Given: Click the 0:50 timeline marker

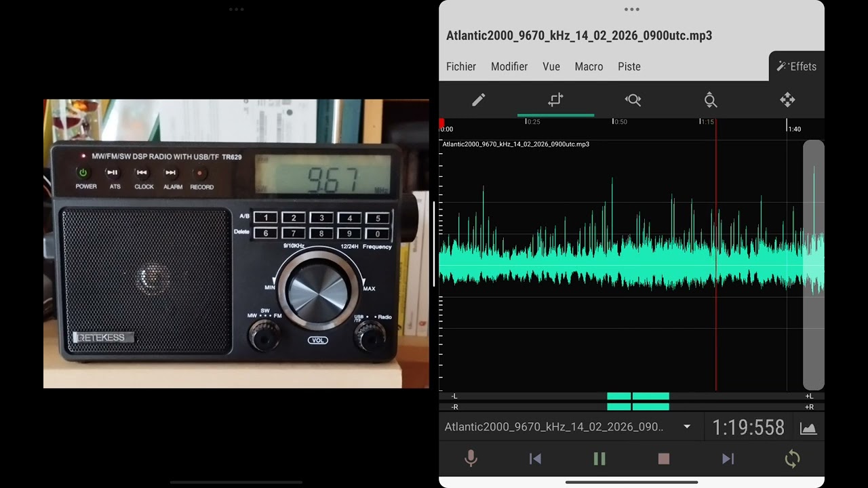Looking at the screenshot, I should click(x=620, y=121).
